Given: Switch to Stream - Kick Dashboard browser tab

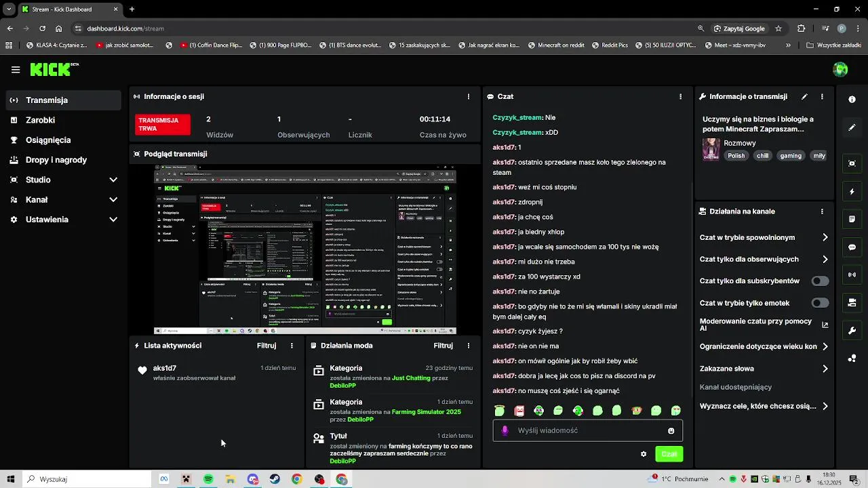Looking at the screenshot, I should tap(70, 9).
